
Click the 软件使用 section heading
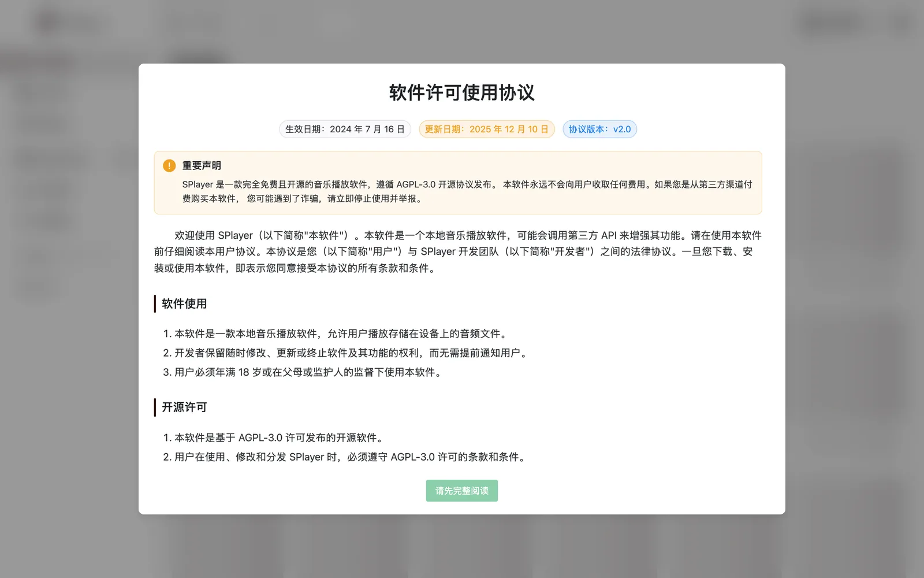click(184, 303)
